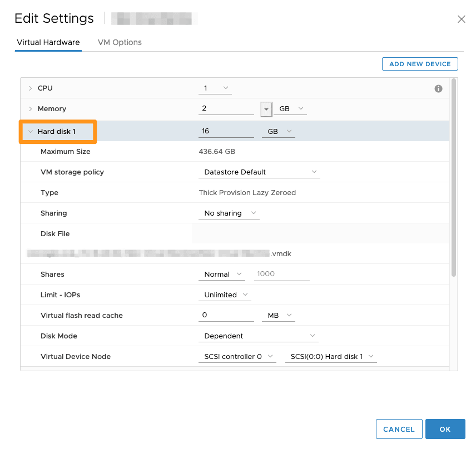This screenshot has height=449, width=476.
Task: Click the Virtual Device Node label
Action: 76,357
